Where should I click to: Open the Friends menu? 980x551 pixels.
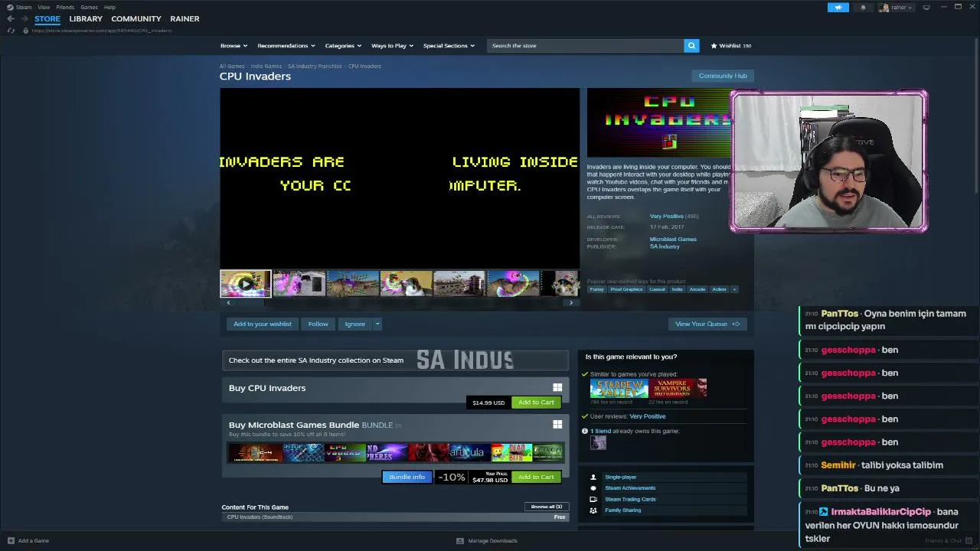coord(65,8)
